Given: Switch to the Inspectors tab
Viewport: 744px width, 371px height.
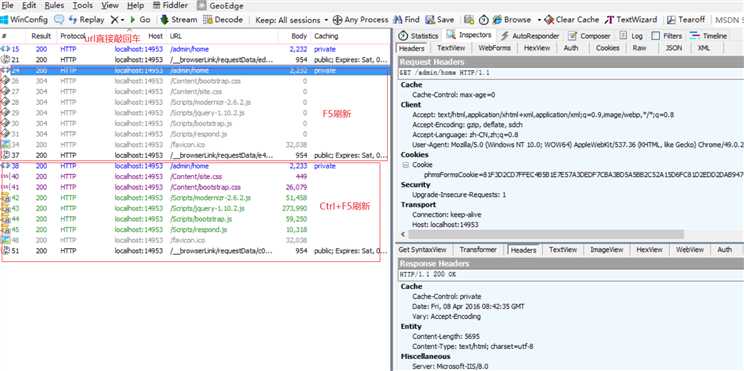Looking at the screenshot, I should (469, 35).
